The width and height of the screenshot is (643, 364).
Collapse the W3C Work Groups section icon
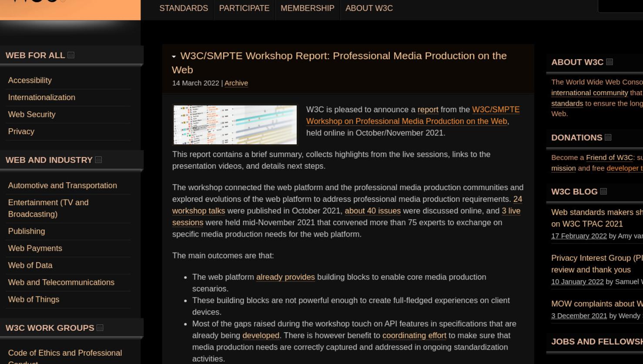[100, 328]
